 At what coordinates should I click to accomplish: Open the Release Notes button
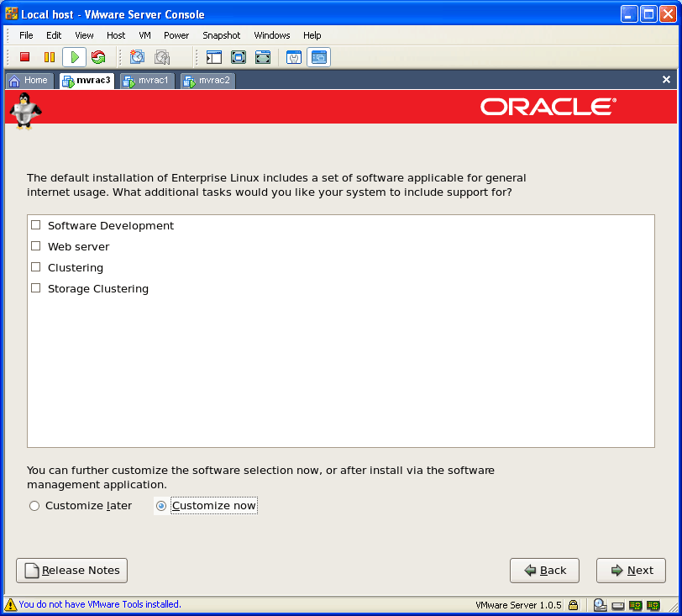click(x=72, y=571)
